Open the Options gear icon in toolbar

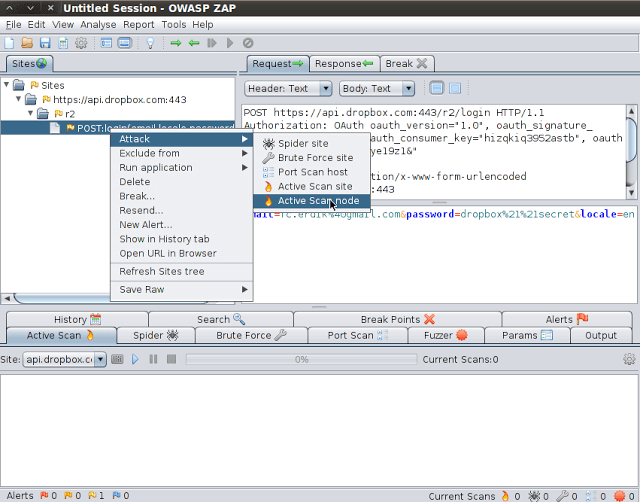(81, 43)
